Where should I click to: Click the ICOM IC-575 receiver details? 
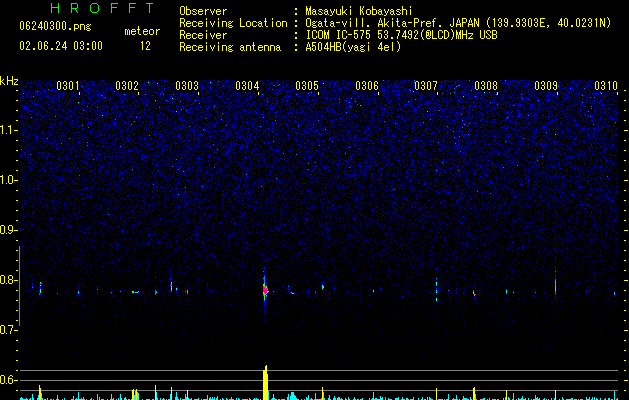point(401,35)
